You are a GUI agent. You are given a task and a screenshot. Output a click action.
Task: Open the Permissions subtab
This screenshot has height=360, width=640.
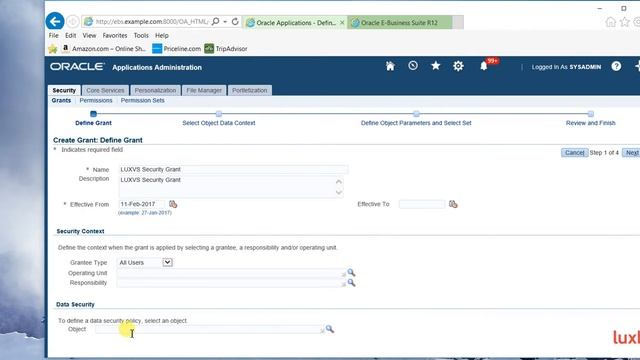[x=96, y=100]
